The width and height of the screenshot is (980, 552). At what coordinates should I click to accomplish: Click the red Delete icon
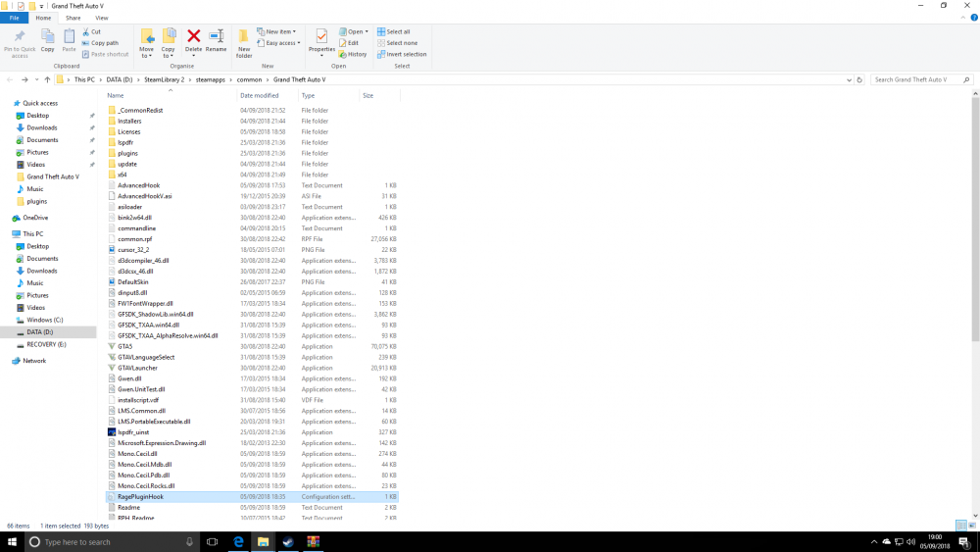pyautogui.click(x=194, y=36)
